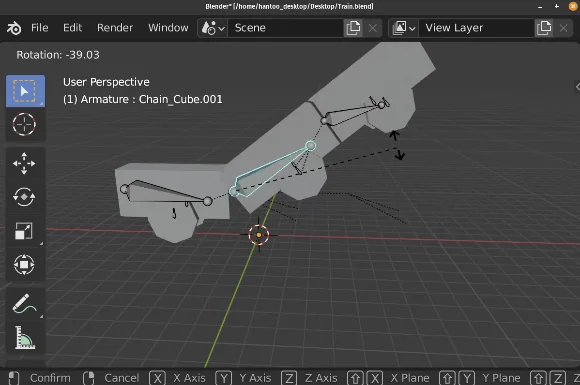Open the Window menu
Screen dimensions: 580x385
click(x=168, y=28)
